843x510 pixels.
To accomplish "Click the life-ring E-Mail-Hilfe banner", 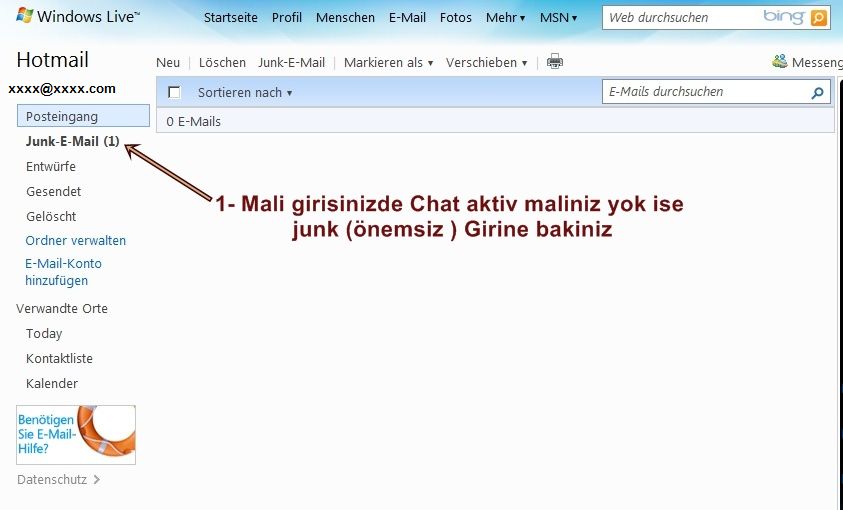I will [x=76, y=435].
